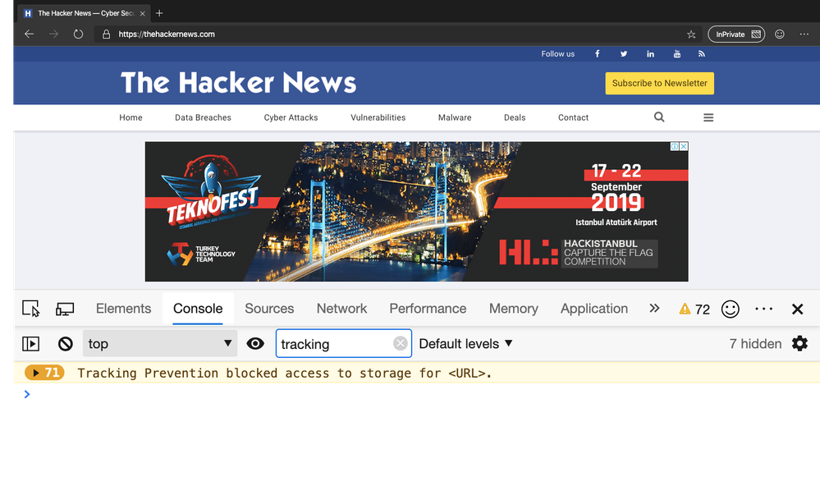Screen dimensions: 820x504
Task: Expand the 71 grouped messages
Action: click(44, 373)
